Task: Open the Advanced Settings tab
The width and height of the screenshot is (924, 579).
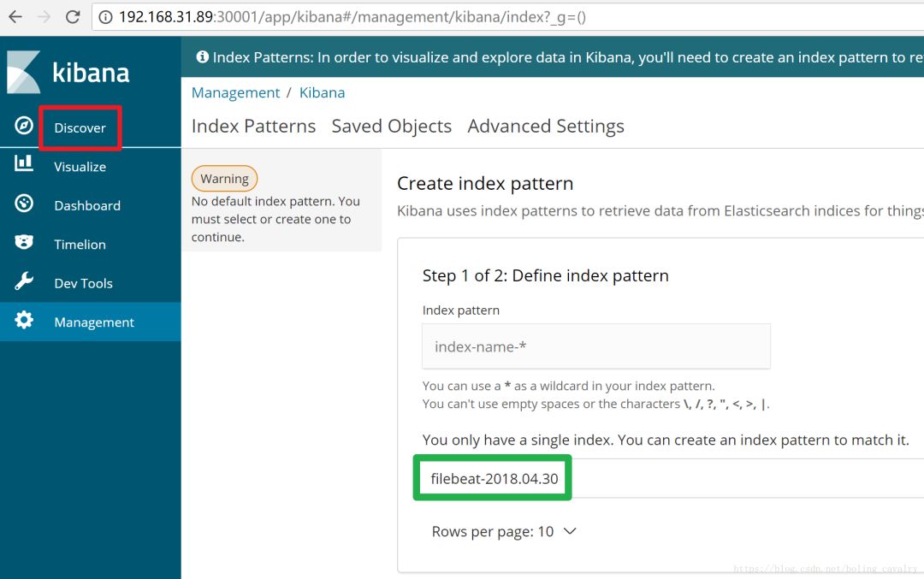Action: (545, 126)
